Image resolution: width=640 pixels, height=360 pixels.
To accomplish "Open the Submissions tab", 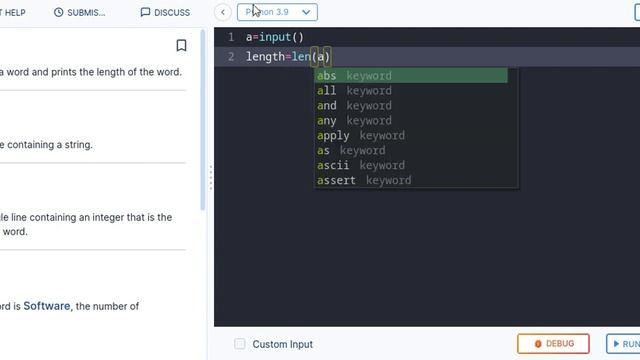I will click(80, 13).
